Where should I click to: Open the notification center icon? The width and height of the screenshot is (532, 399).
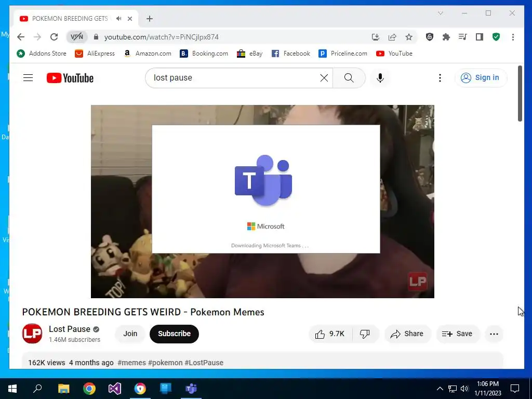click(515, 389)
